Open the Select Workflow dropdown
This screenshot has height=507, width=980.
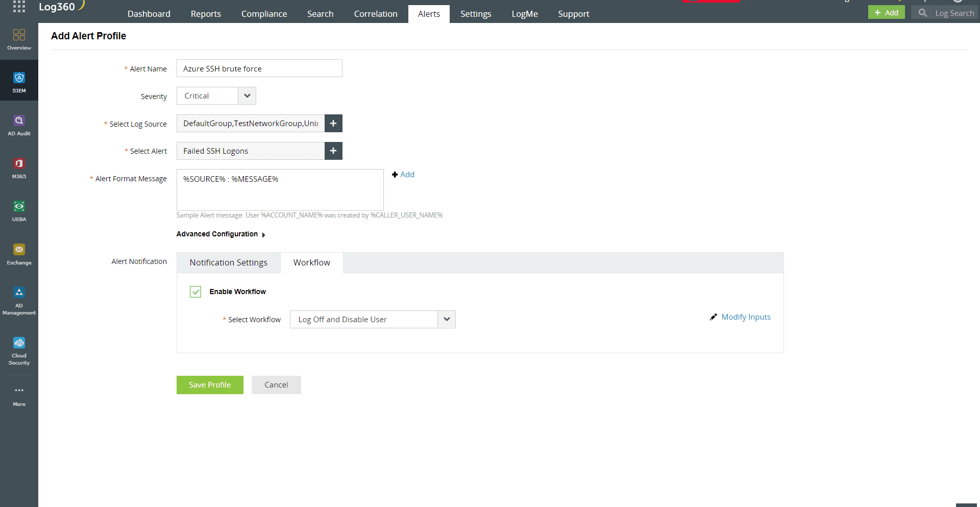[447, 319]
